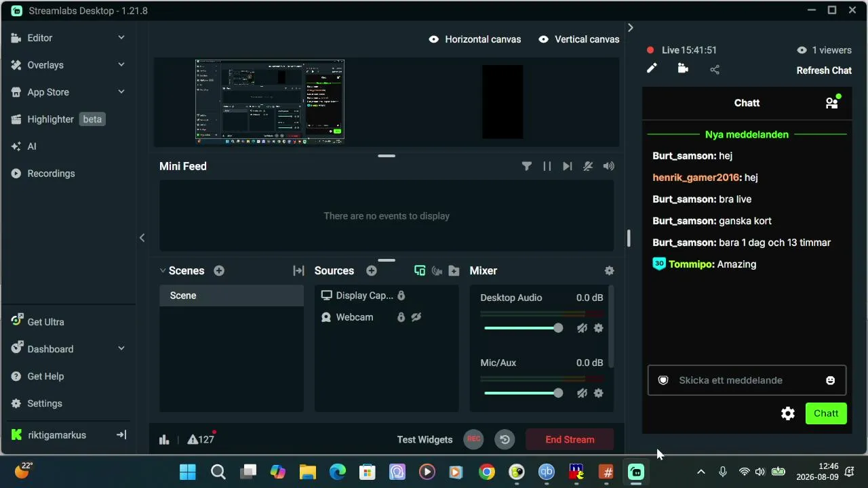Expand the Editor chevron
The width and height of the screenshot is (868, 488).
pyautogui.click(x=121, y=38)
